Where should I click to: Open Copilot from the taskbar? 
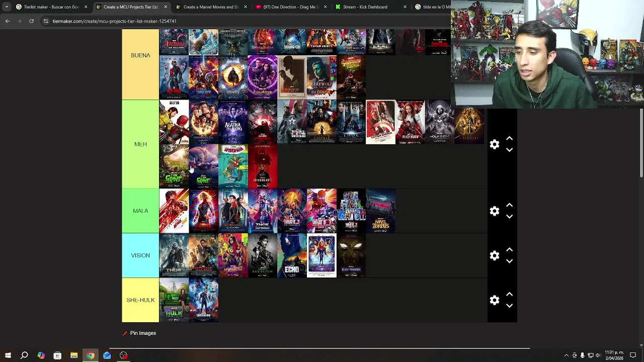point(41,355)
